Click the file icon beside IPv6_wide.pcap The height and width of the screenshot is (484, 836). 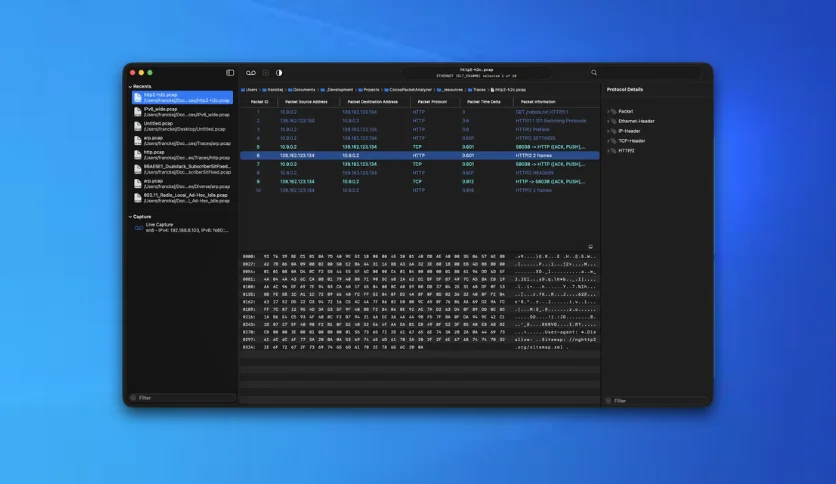coord(138,111)
